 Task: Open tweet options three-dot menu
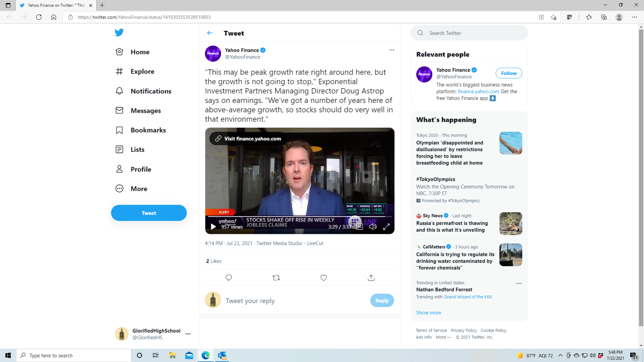[x=392, y=50]
